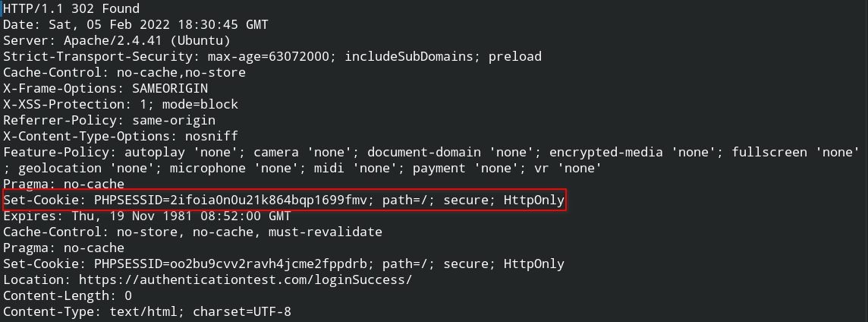
Task: Click the HTTP/1.1 302 Found status line
Action: [x=71, y=9]
